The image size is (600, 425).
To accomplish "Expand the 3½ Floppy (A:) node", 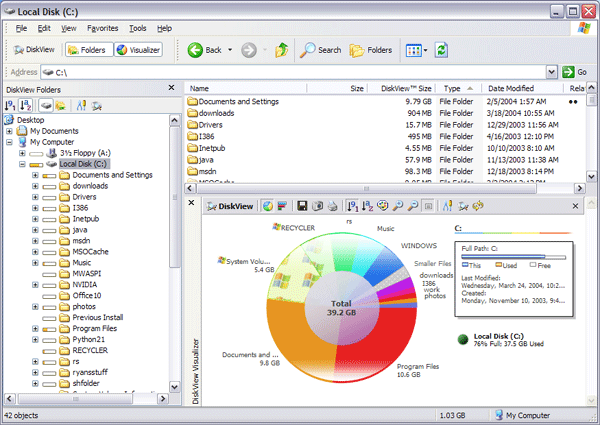I will coord(22,153).
